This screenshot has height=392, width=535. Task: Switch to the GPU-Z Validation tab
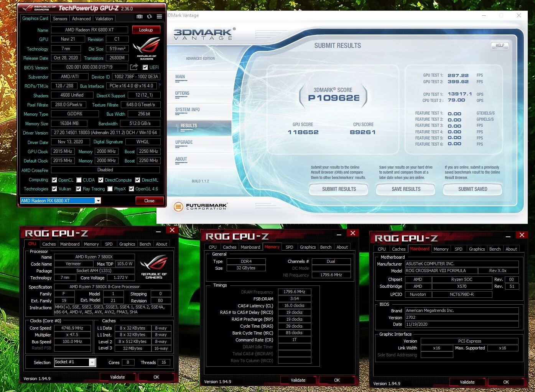(104, 18)
